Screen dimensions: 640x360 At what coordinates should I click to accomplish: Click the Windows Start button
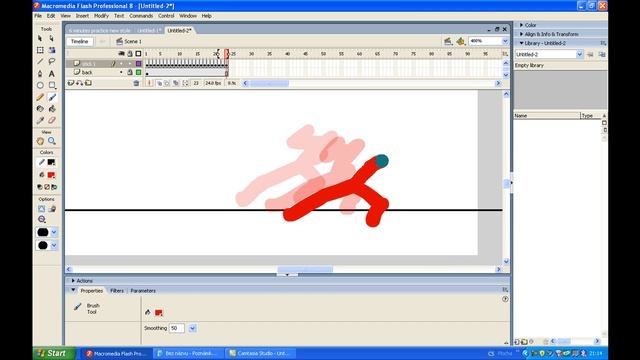pyautogui.click(x=54, y=353)
